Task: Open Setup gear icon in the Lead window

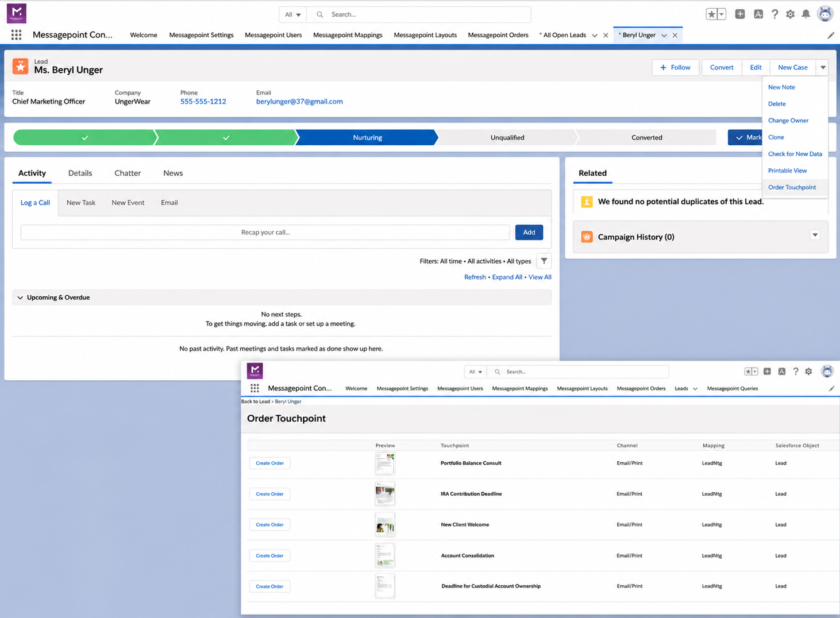Action: point(790,14)
